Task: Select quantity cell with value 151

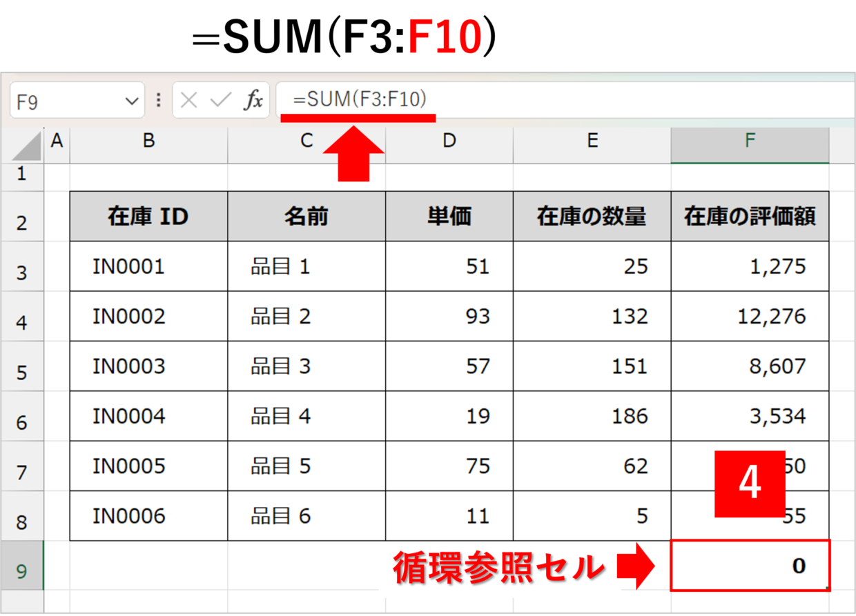Action: (x=592, y=366)
